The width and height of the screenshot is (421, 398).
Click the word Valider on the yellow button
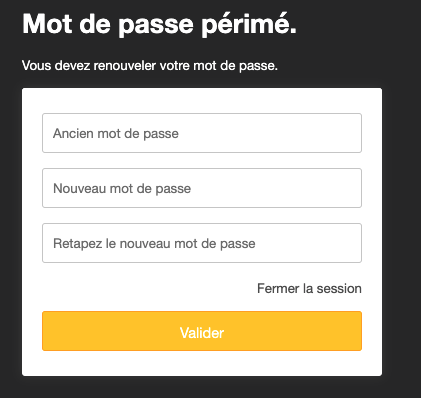(202, 333)
